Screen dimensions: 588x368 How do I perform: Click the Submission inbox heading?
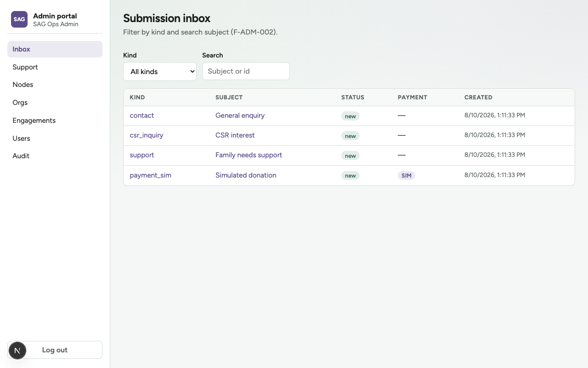[x=167, y=18]
